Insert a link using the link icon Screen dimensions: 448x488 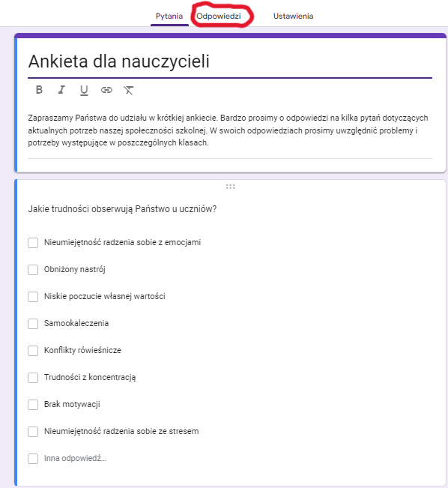[x=106, y=90]
